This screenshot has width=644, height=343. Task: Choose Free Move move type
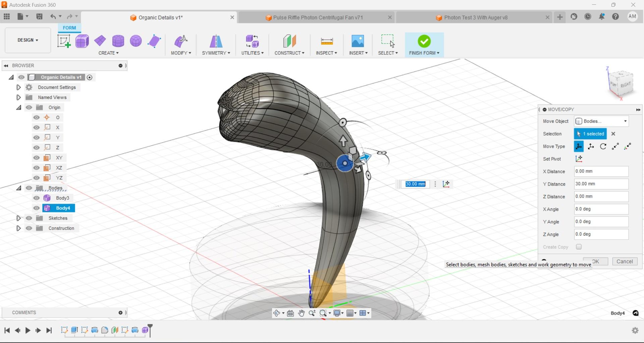coord(579,146)
